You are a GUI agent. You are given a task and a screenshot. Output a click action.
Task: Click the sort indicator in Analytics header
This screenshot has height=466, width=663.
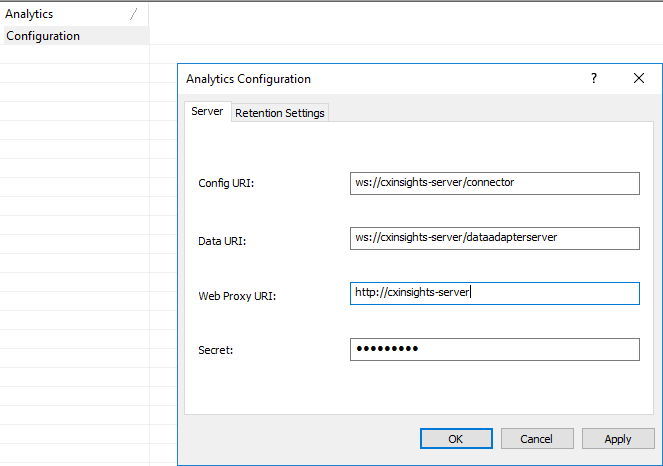click(134, 14)
